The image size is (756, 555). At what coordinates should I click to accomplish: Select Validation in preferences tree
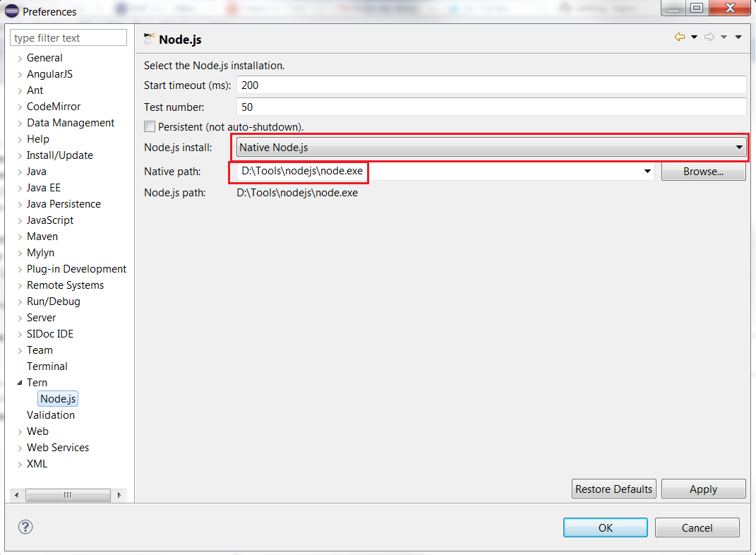click(x=51, y=415)
